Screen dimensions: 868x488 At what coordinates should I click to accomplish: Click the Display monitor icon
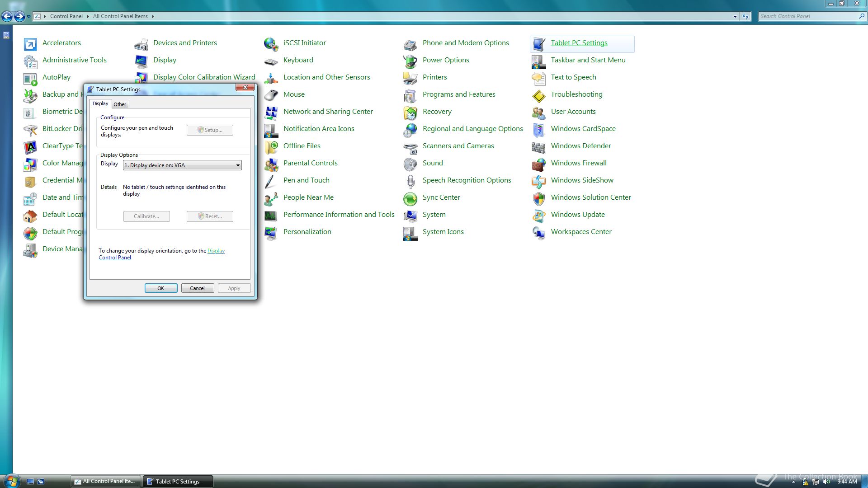coord(141,61)
